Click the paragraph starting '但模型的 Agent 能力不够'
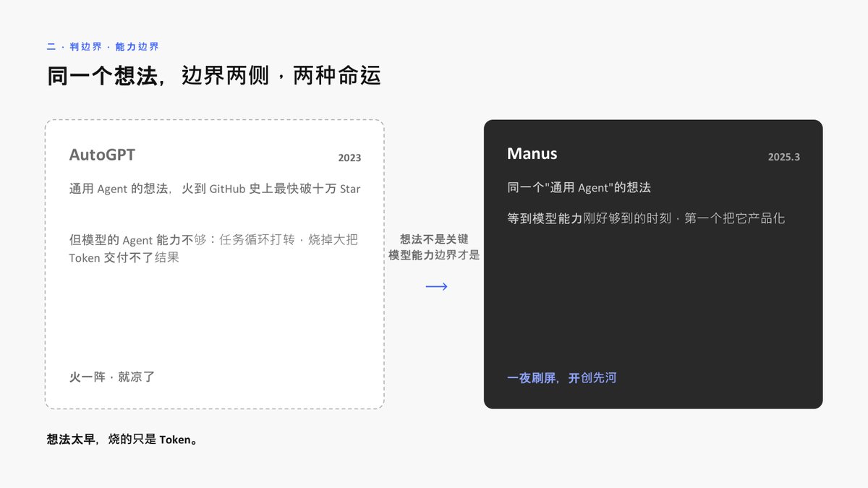 tap(213, 248)
